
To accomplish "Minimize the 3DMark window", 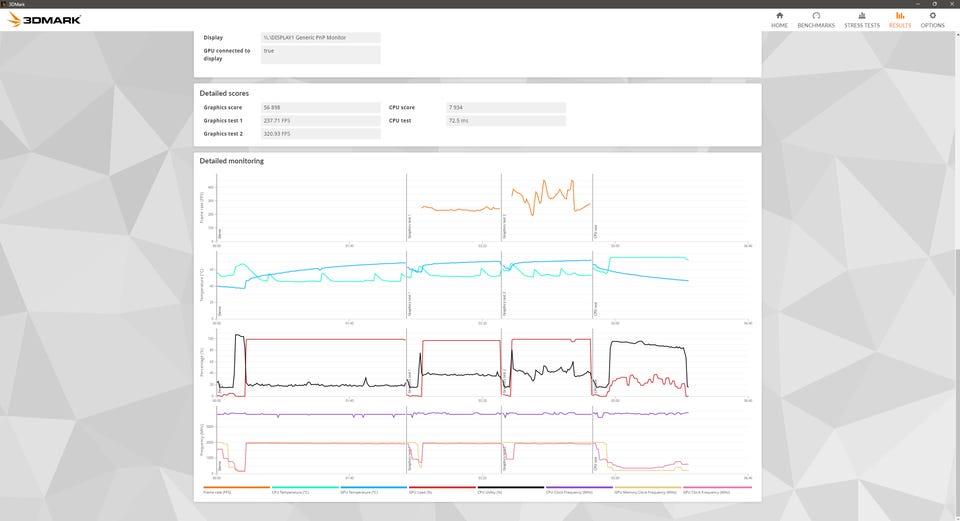I will (917, 4).
